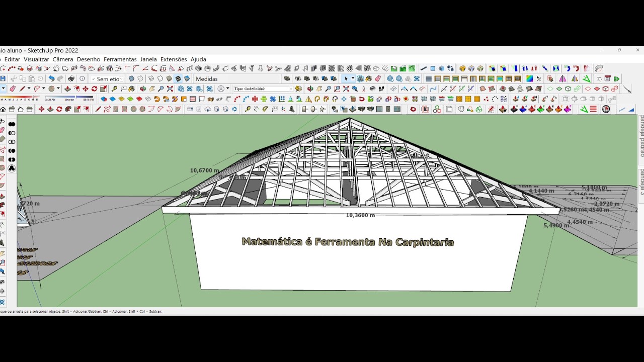Expand the Circle shape tool dropdown arrow
644x362 pixels.
pos(58,88)
